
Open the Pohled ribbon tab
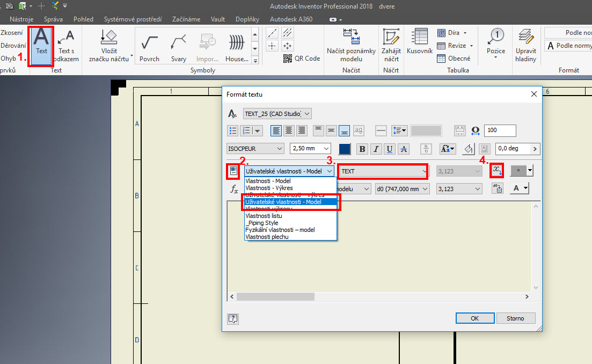83,19
